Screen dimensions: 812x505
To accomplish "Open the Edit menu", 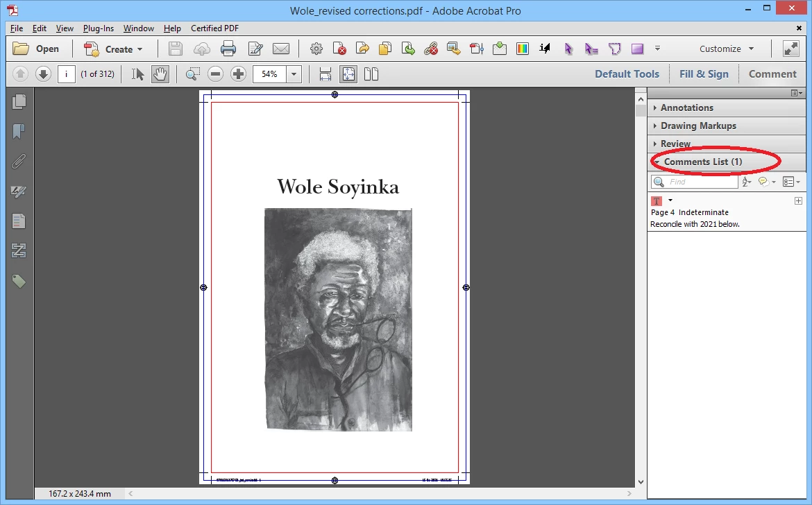I will [40, 28].
